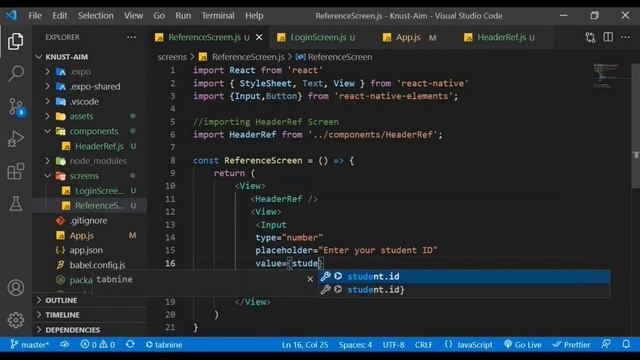Open the Selection menu
Screen dimensions: 640x360
pyautogui.click(x=96, y=16)
